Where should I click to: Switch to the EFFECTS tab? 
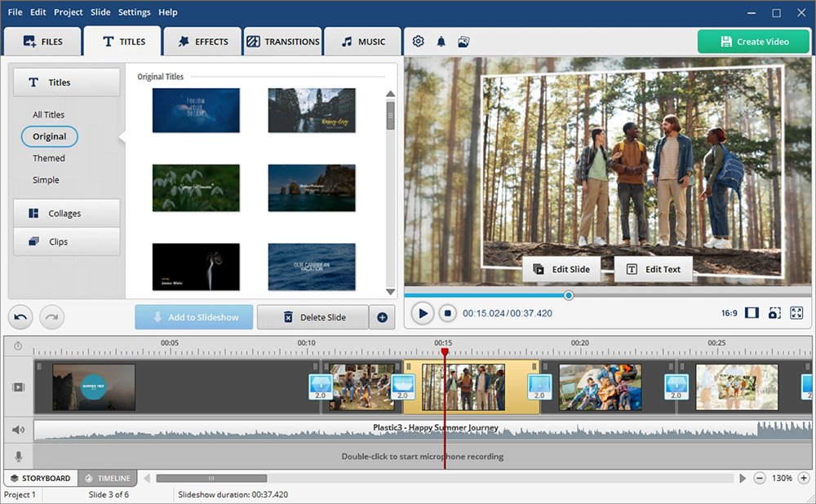click(x=203, y=42)
